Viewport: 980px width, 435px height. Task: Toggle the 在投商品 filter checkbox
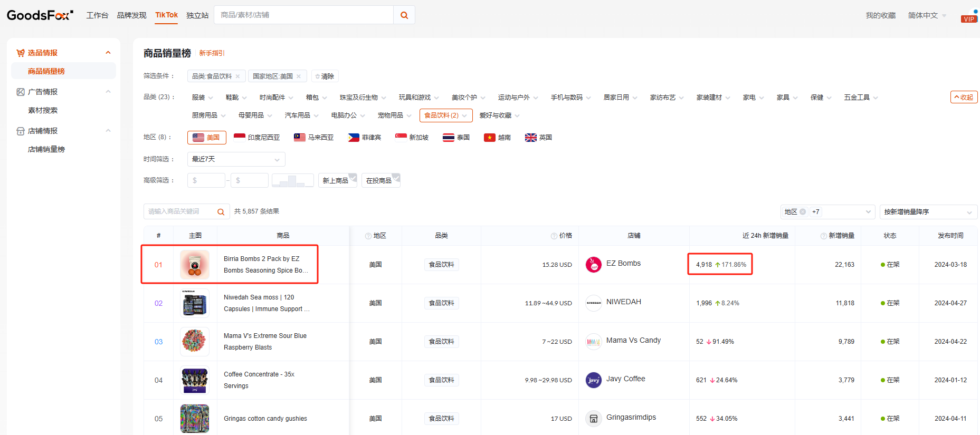pos(381,180)
